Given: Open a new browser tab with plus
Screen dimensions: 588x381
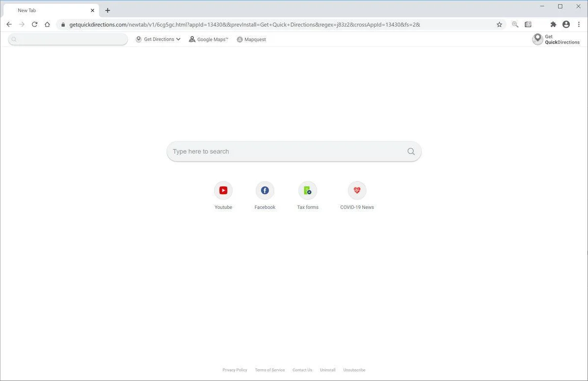Looking at the screenshot, I should pyautogui.click(x=107, y=10).
